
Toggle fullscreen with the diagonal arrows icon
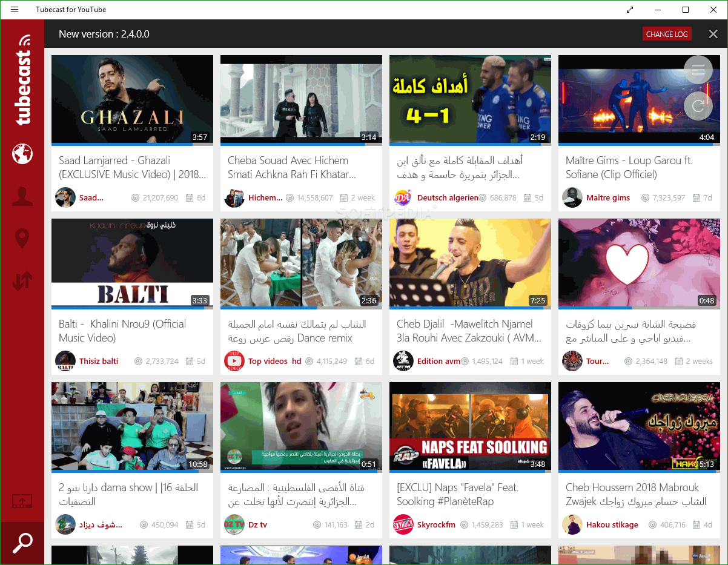click(x=630, y=10)
